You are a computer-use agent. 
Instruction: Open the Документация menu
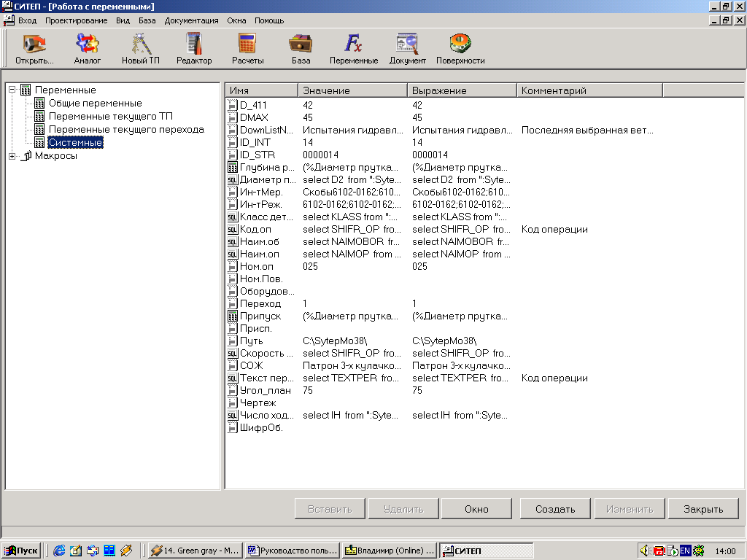(192, 20)
